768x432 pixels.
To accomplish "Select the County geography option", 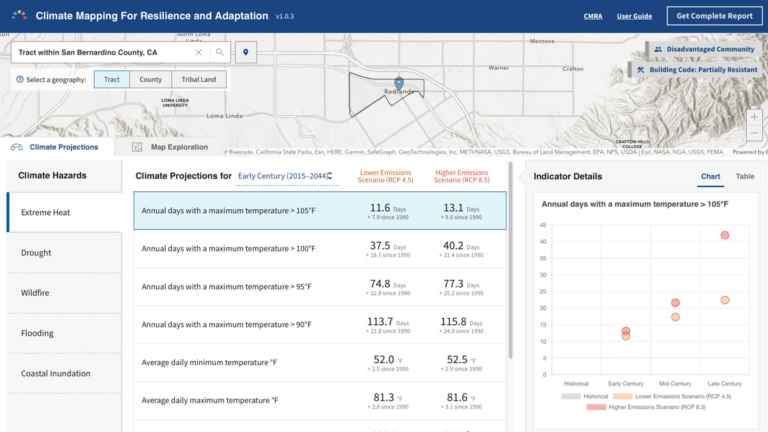I will click(x=150, y=80).
